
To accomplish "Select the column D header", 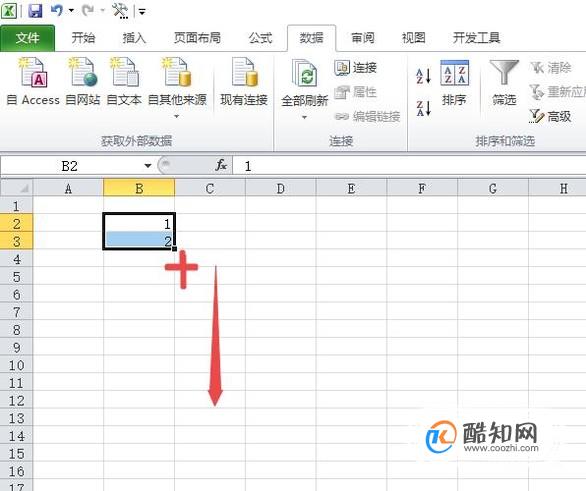I will pyautogui.click(x=280, y=188).
